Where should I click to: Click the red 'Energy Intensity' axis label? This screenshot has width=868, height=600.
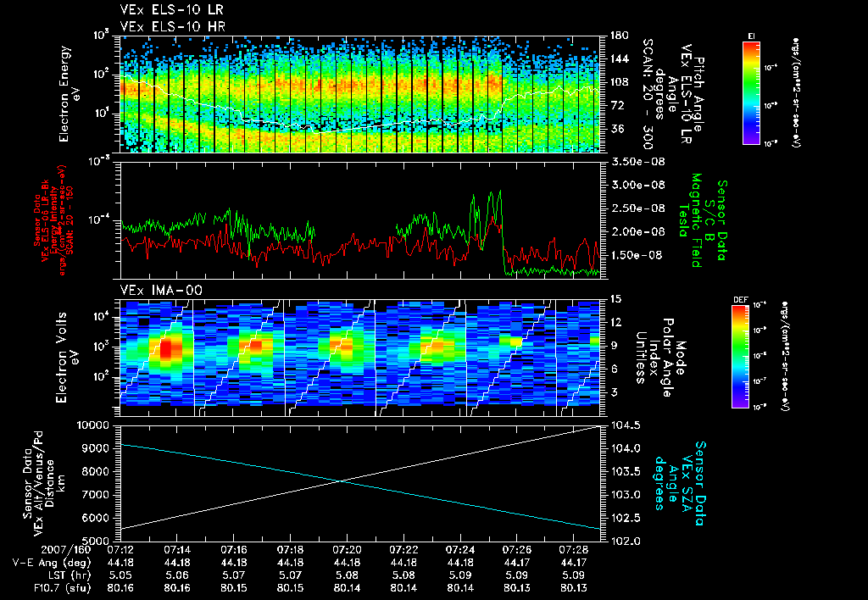pos(54,220)
